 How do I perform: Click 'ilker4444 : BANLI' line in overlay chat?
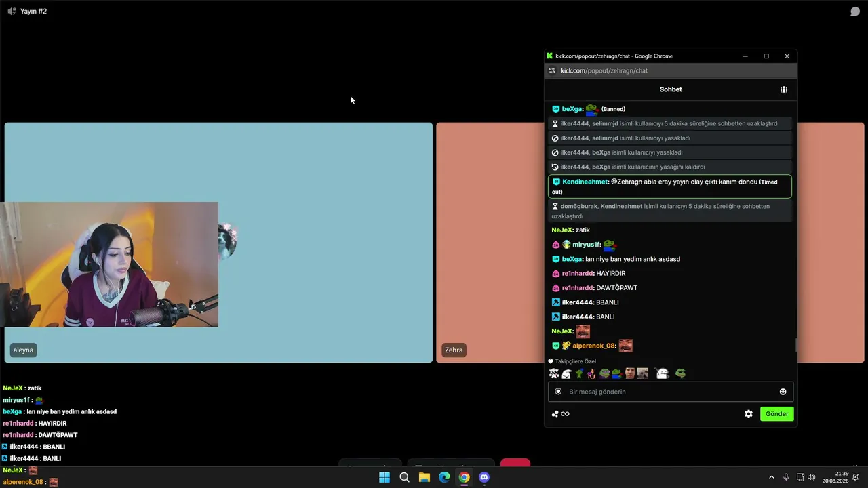pos(31,459)
